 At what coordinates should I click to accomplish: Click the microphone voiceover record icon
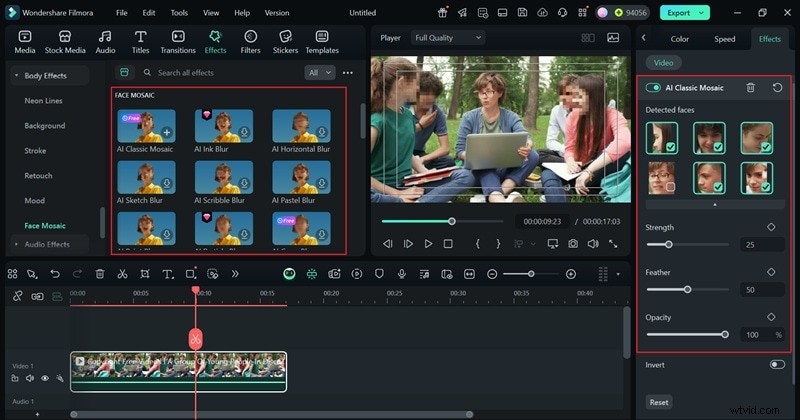coord(402,274)
